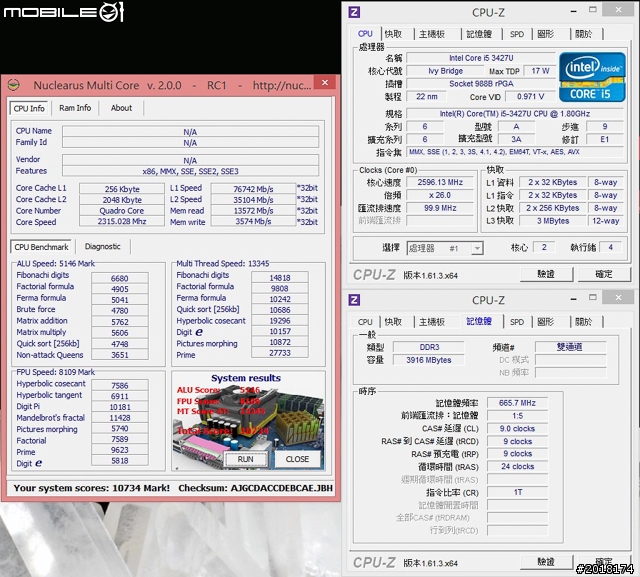Screen dimensions: 640x577
Task: Switch to the Diagnostic tab
Action: [x=103, y=246]
